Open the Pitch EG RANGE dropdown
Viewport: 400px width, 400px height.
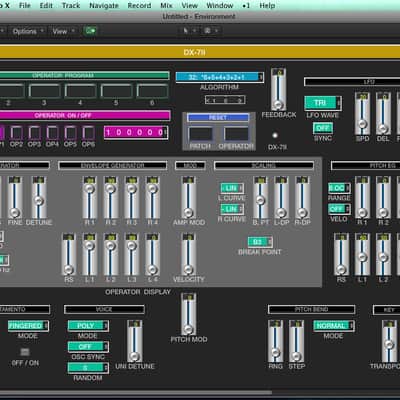click(x=339, y=188)
